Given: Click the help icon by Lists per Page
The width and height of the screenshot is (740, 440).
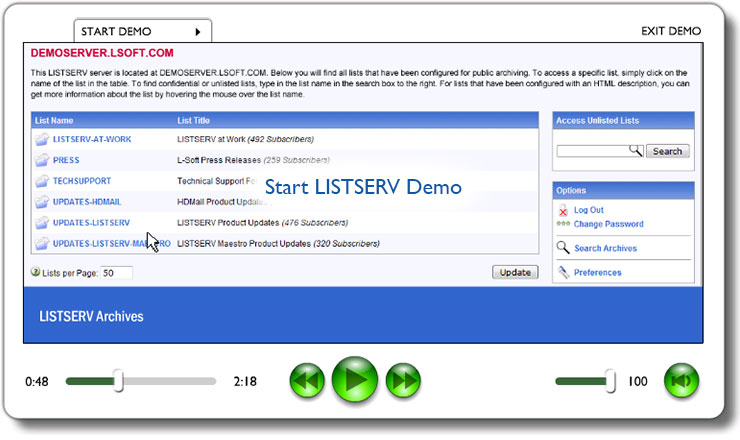Looking at the screenshot, I should [x=35, y=272].
